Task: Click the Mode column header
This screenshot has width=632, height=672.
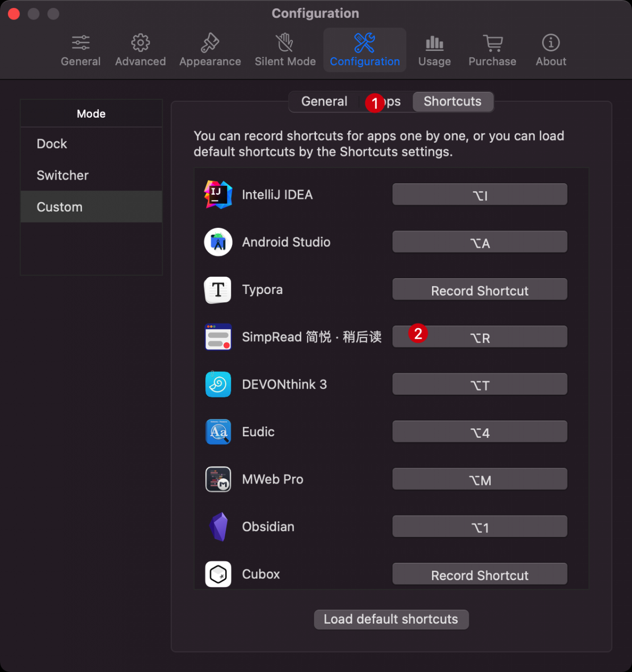Action: click(91, 113)
